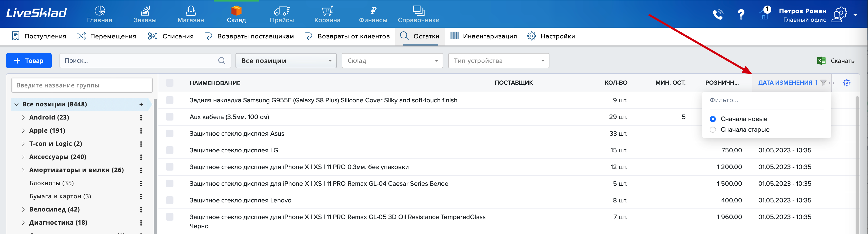
Task: Open the three-dot menu for Блокноты group
Action: (x=141, y=183)
